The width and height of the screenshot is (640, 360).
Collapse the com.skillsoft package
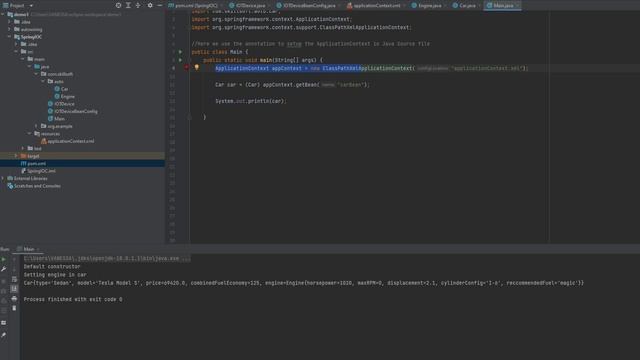36,74
